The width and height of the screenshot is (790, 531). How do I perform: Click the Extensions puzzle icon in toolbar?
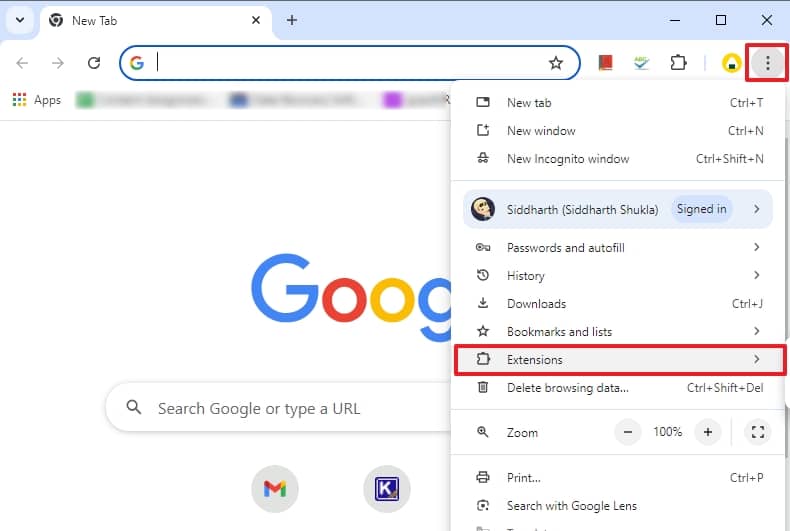point(678,63)
